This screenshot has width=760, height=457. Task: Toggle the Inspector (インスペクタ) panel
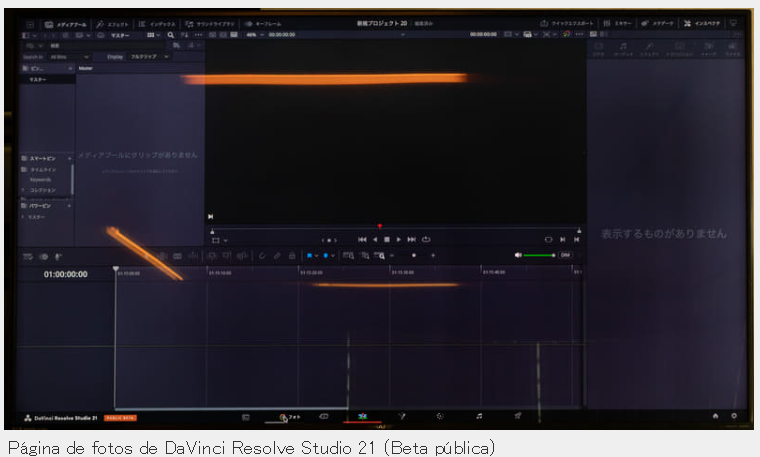pos(701,23)
